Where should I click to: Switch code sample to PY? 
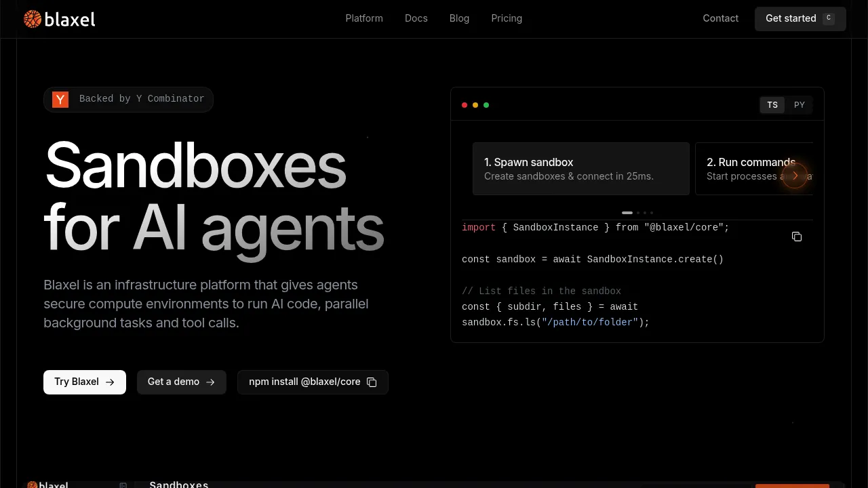pyautogui.click(x=800, y=105)
